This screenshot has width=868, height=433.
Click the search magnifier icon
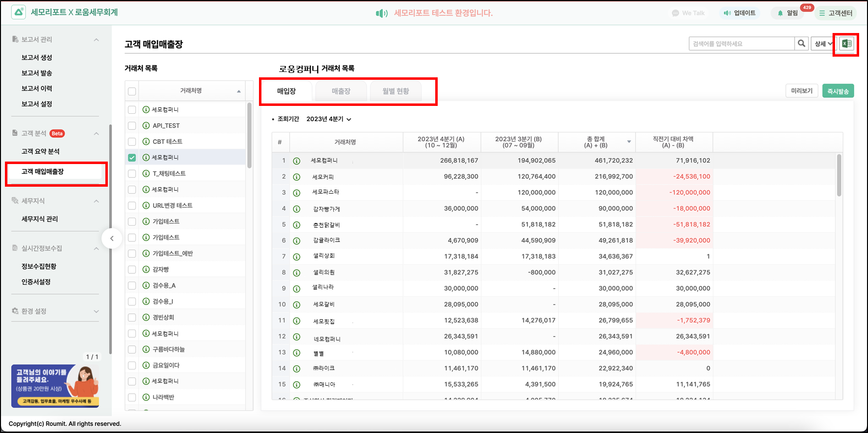tap(802, 44)
